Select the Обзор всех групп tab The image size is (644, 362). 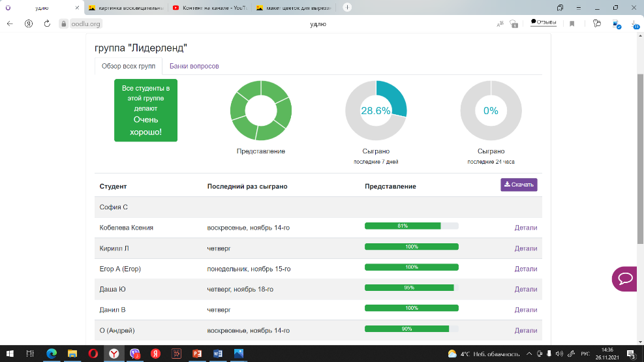point(129,66)
